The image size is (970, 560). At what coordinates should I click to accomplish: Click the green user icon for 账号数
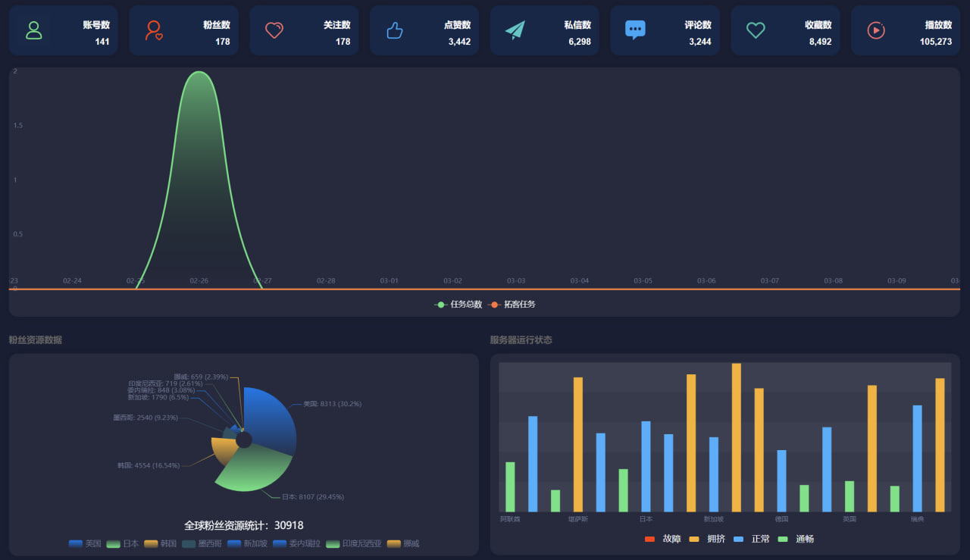34,30
